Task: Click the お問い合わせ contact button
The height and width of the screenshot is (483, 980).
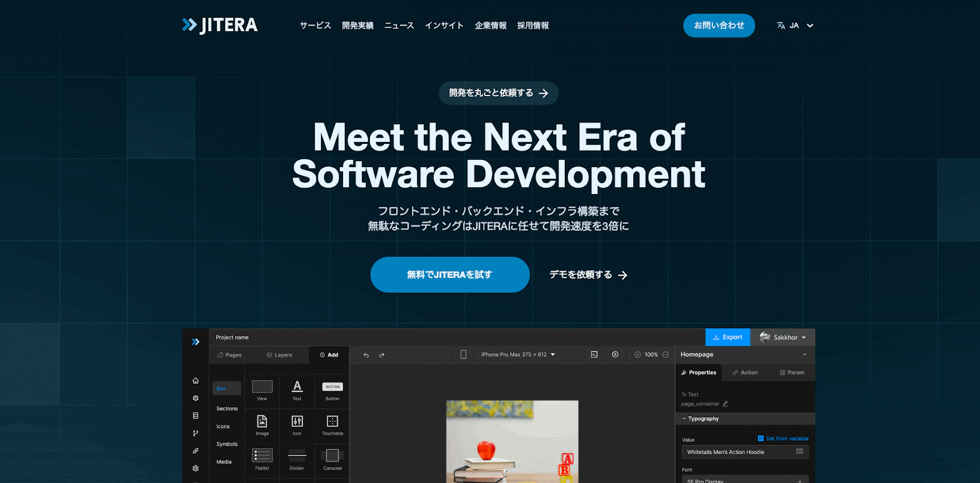Action: [x=719, y=26]
